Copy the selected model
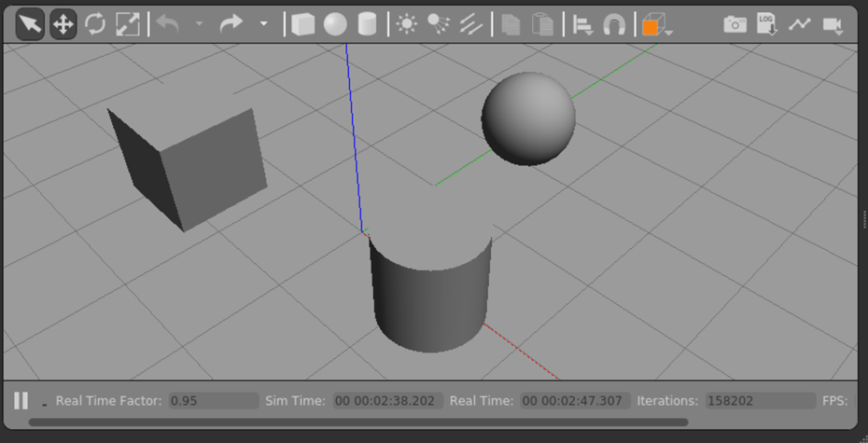Viewport: 868px width, 443px height. [x=511, y=25]
